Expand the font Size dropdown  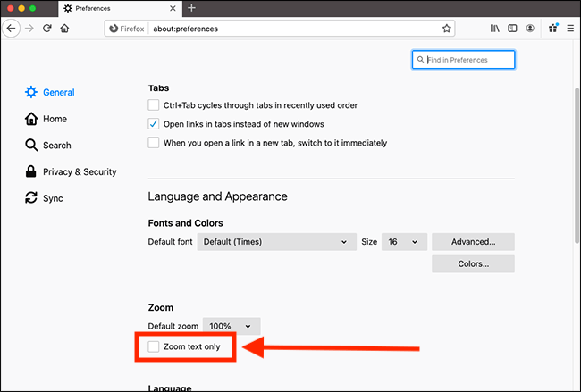click(x=404, y=242)
